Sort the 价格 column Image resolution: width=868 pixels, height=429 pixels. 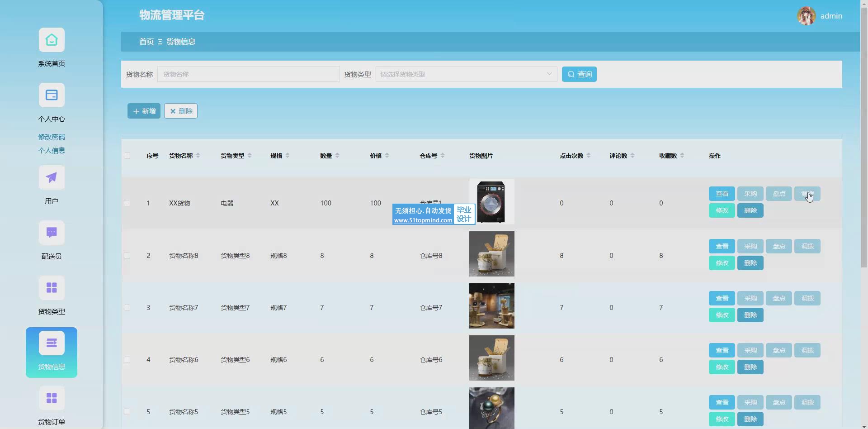pyautogui.click(x=387, y=156)
